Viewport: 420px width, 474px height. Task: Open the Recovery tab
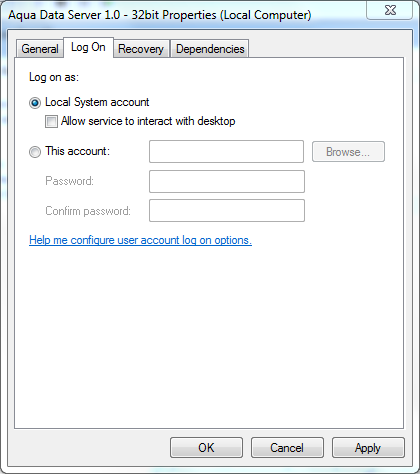click(x=141, y=49)
